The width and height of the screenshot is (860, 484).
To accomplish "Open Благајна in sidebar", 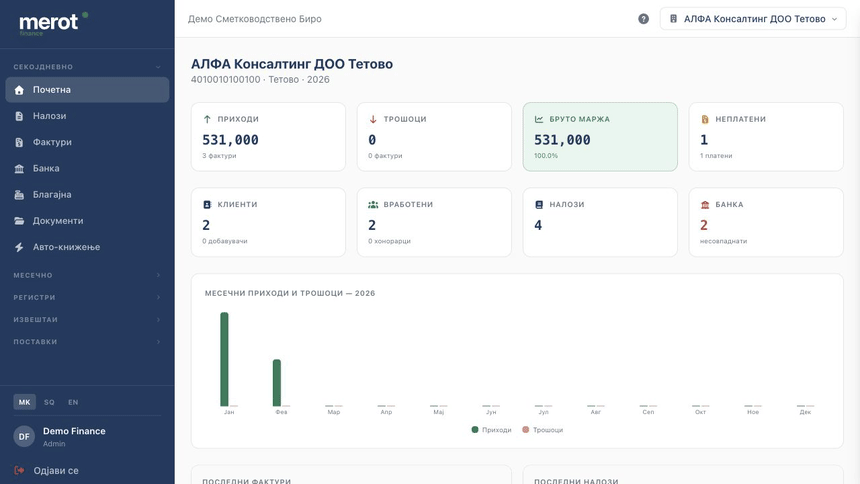I will (87, 195).
